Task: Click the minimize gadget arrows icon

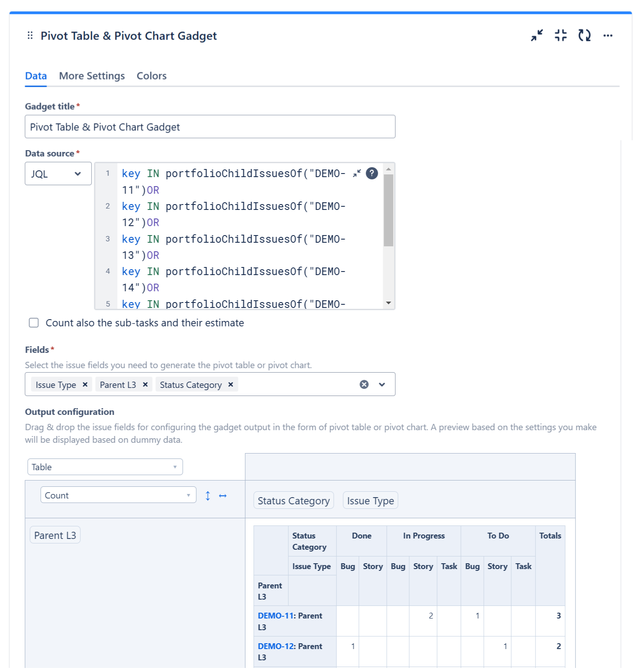Action: pyautogui.click(x=537, y=36)
